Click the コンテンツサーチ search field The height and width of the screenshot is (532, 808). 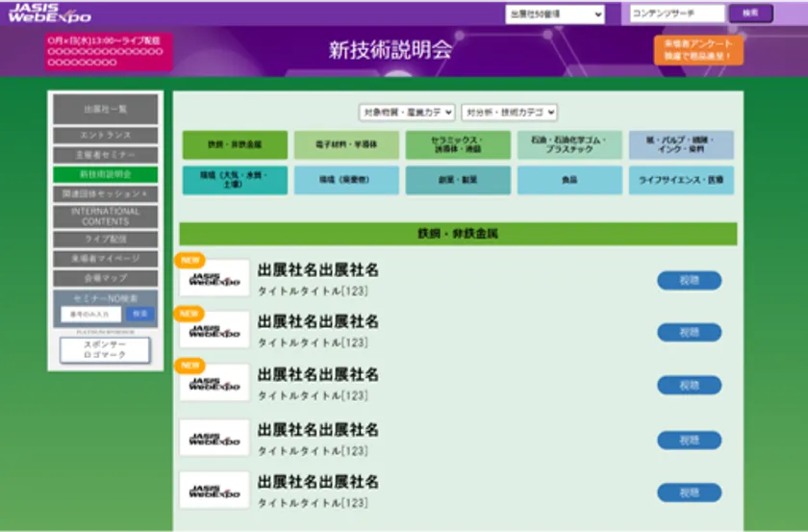tap(677, 13)
